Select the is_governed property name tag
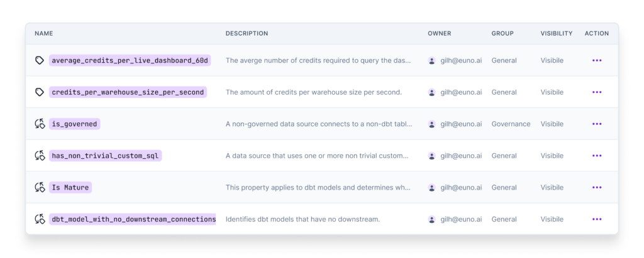Screen dimensions: 644x258 tap(74, 124)
